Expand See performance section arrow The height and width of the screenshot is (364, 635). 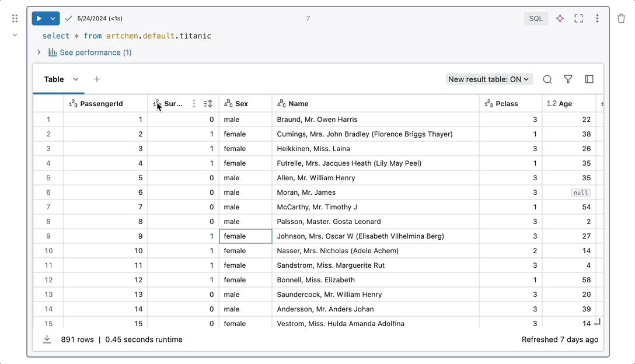pyautogui.click(x=39, y=52)
